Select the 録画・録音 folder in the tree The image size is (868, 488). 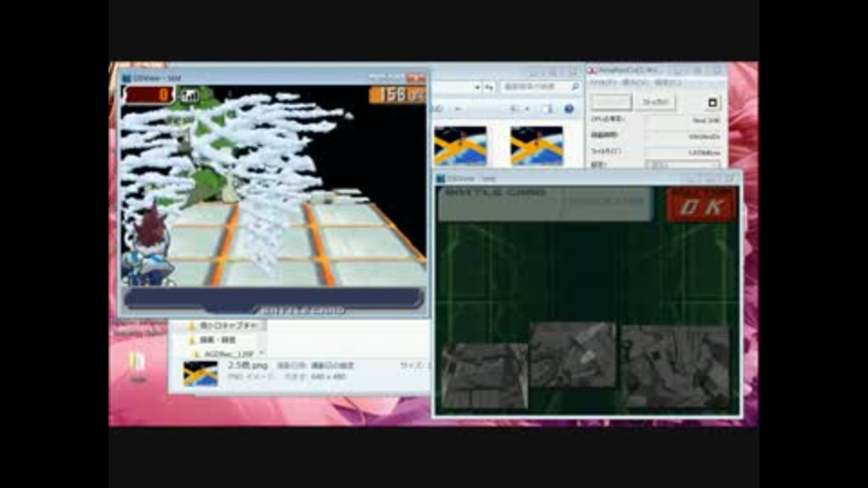coord(212,339)
